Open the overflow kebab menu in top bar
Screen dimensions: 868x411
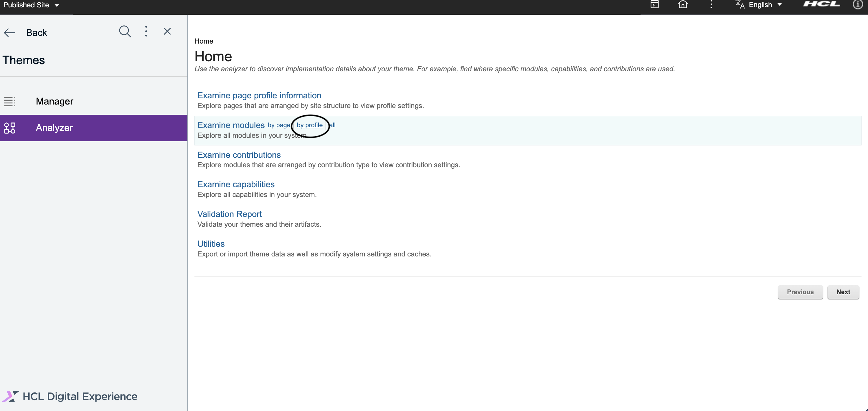[x=711, y=5]
